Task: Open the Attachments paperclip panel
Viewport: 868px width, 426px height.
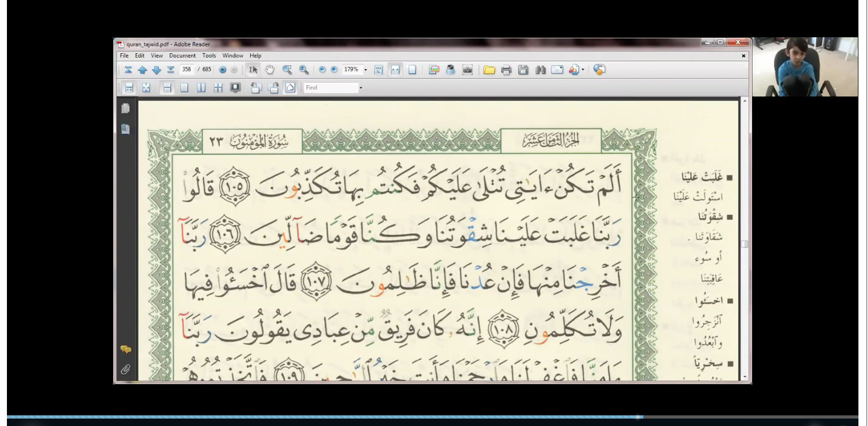Action: (126, 369)
